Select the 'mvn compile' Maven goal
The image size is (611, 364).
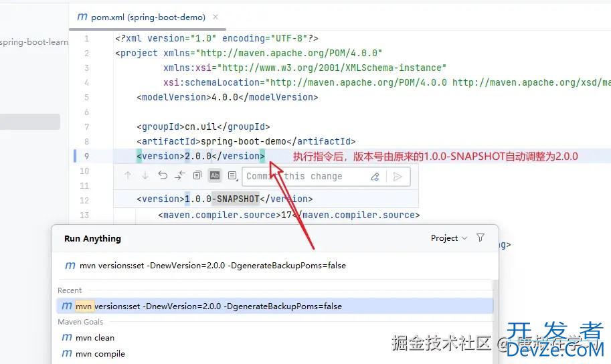pyautogui.click(x=275, y=354)
